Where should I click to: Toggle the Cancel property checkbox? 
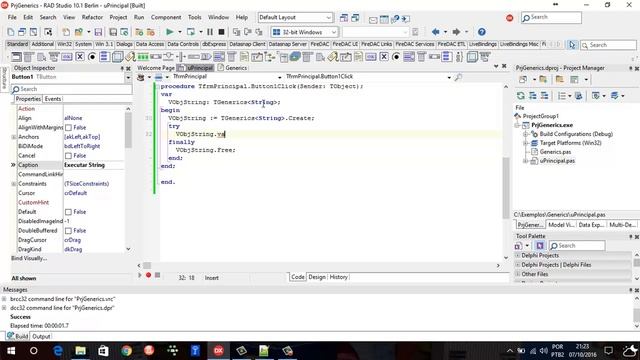(69, 156)
